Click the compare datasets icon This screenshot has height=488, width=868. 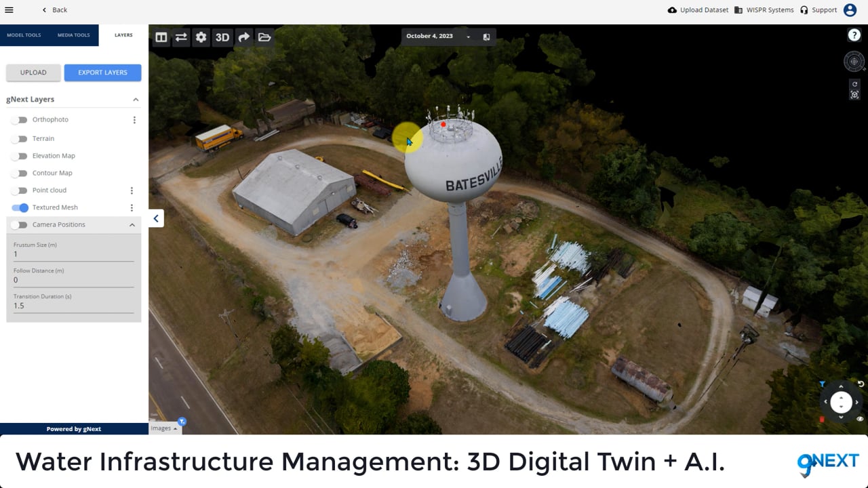[x=486, y=37]
